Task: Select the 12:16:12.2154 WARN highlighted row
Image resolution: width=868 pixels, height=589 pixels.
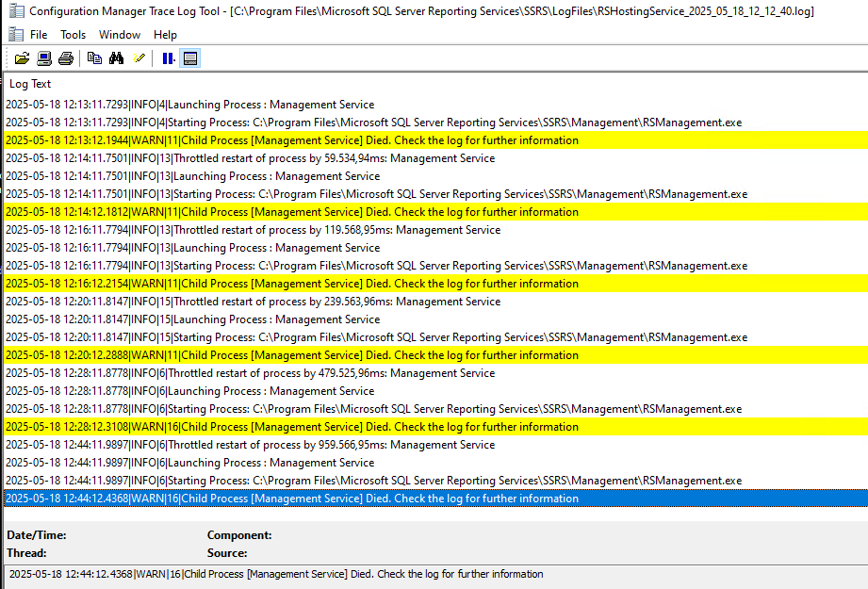Action: point(435,284)
